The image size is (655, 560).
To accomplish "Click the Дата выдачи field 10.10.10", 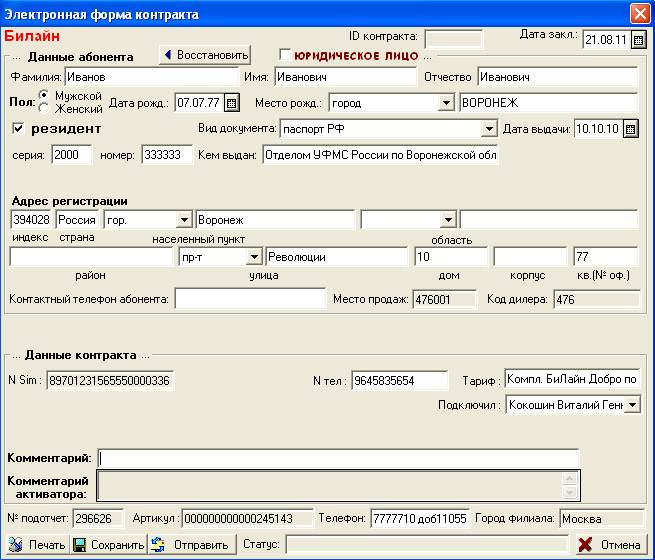I will click(x=598, y=129).
